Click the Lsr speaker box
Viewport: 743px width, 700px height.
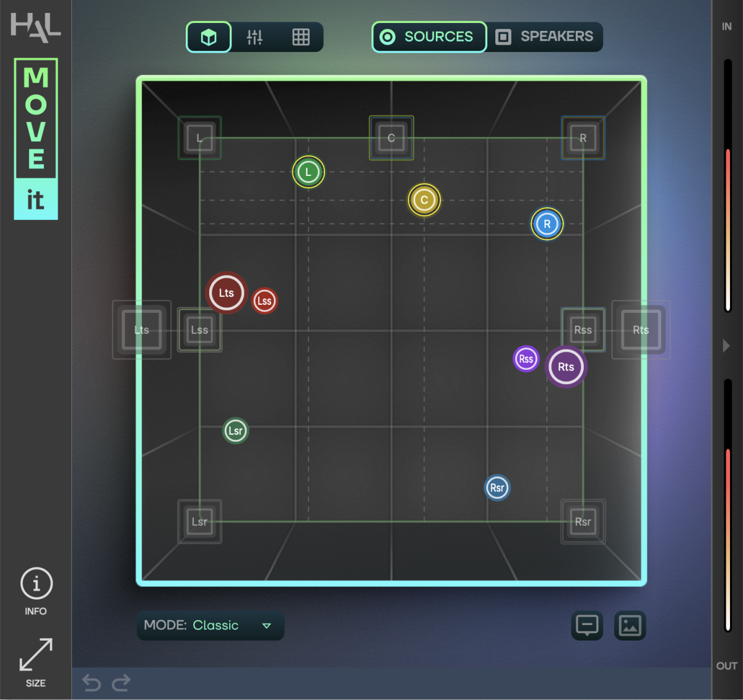coord(199,522)
